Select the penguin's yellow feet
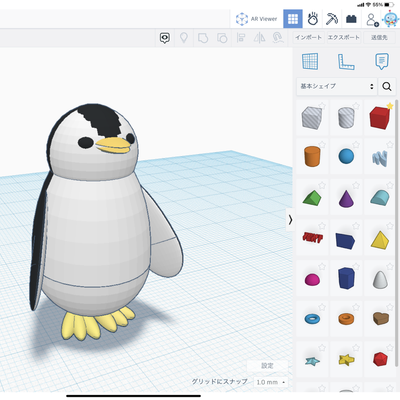 coord(97,323)
